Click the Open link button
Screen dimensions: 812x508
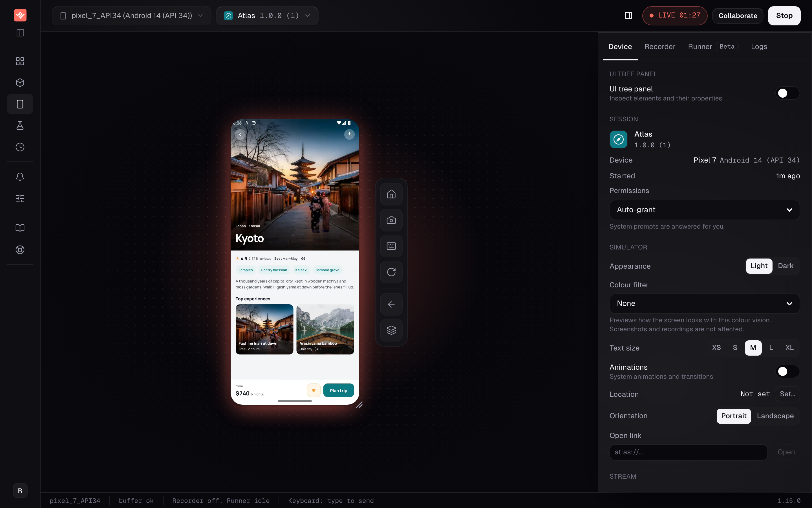(x=786, y=452)
